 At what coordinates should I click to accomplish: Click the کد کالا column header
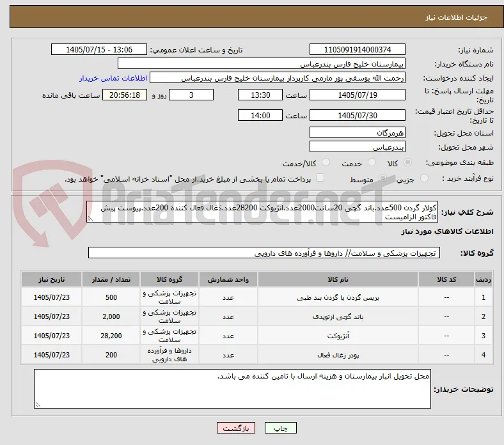pyautogui.click(x=446, y=279)
